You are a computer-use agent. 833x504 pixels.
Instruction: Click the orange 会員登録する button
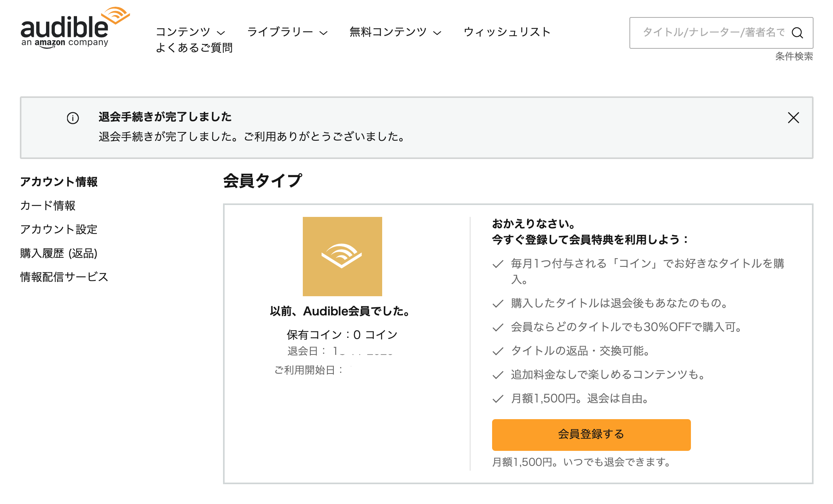[591, 435]
